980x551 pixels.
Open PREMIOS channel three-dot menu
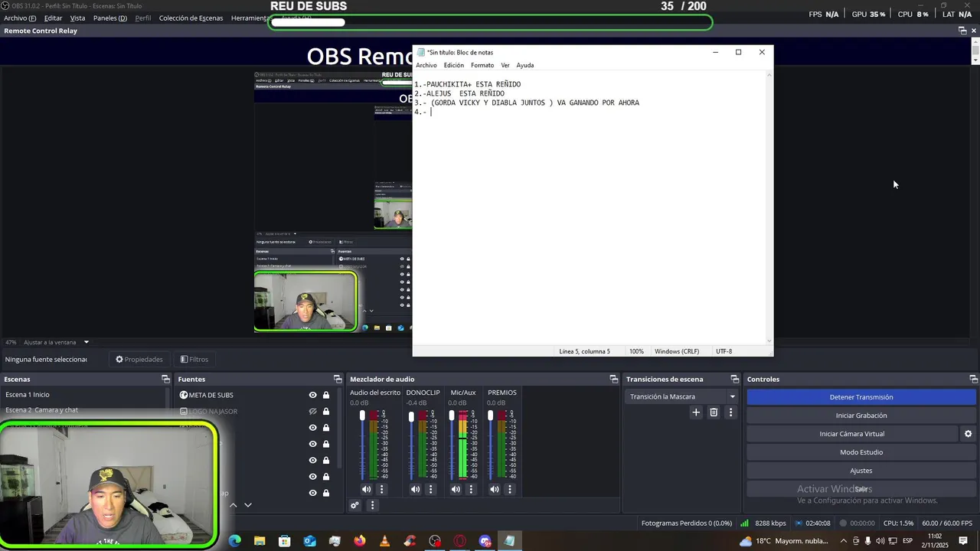pyautogui.click(x=510, y=490)
